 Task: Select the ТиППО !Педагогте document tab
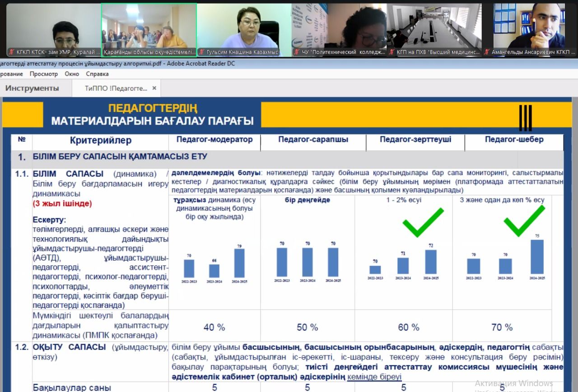(116, 88)
